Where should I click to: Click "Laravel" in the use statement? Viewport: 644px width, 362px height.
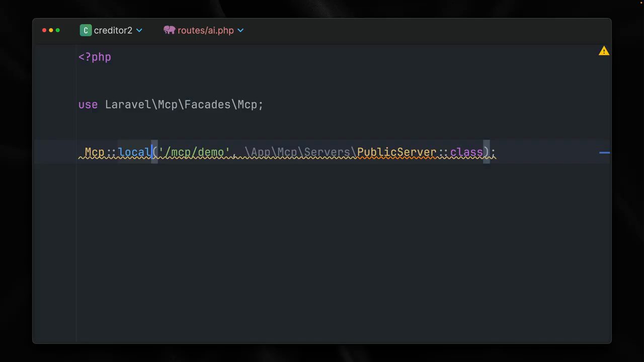coord(128,105)
